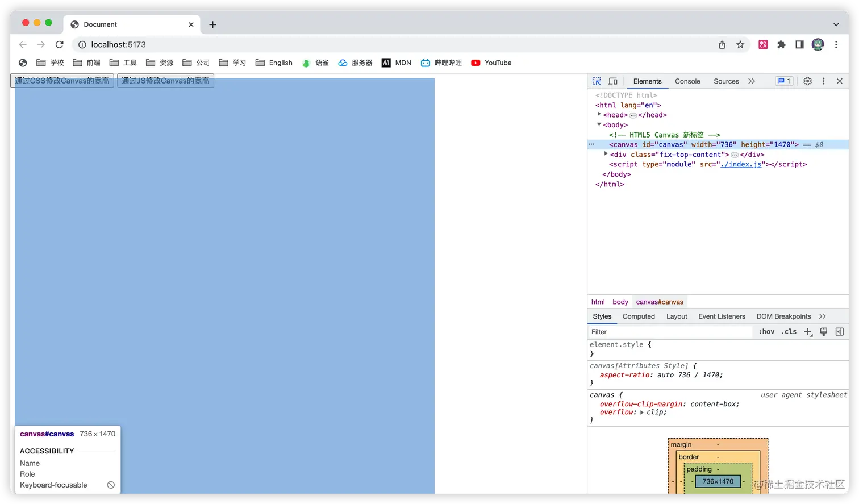The height and width of the screenshot is (504, 859).
Task: Open the Extensions puzzle icon
Action: point(781,44)
